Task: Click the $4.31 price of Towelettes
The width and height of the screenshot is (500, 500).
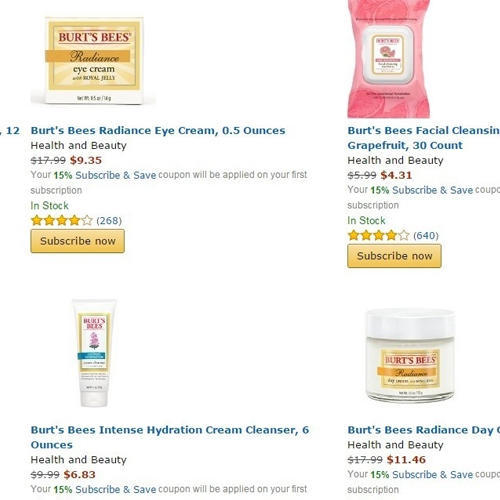Action: point(396,175)
